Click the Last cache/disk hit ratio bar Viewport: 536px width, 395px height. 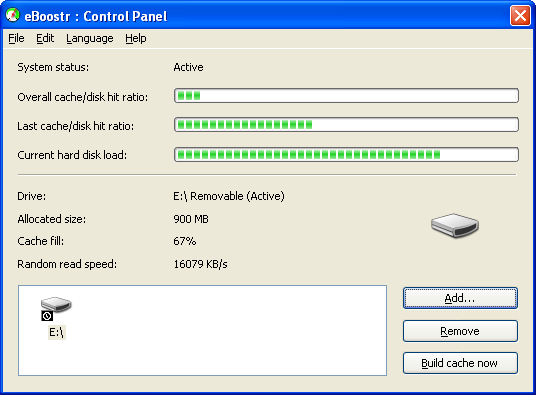coord(346,125)
